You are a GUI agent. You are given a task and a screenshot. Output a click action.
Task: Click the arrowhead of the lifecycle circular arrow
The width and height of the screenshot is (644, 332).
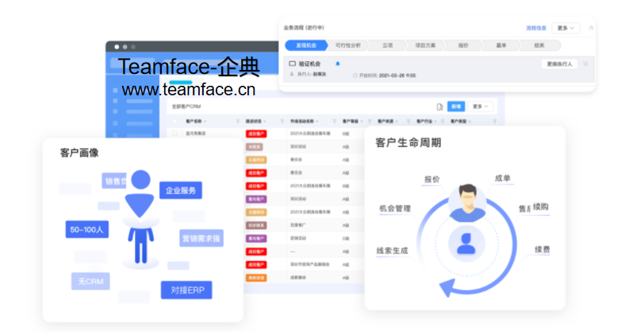(447, 288)
